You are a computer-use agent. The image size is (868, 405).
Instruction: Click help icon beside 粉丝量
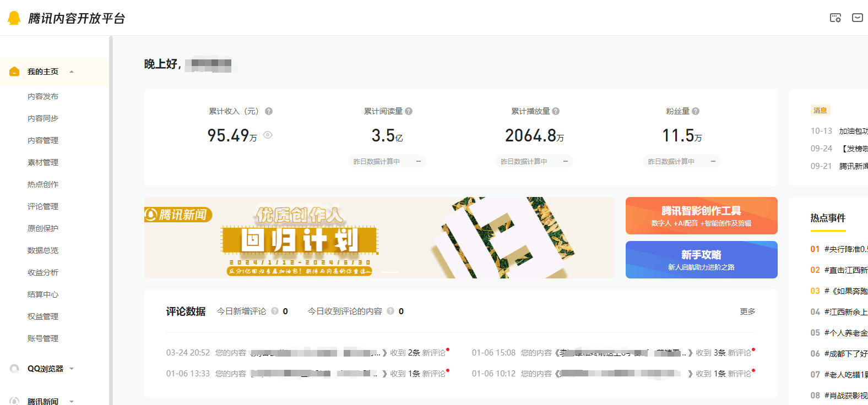696,111
